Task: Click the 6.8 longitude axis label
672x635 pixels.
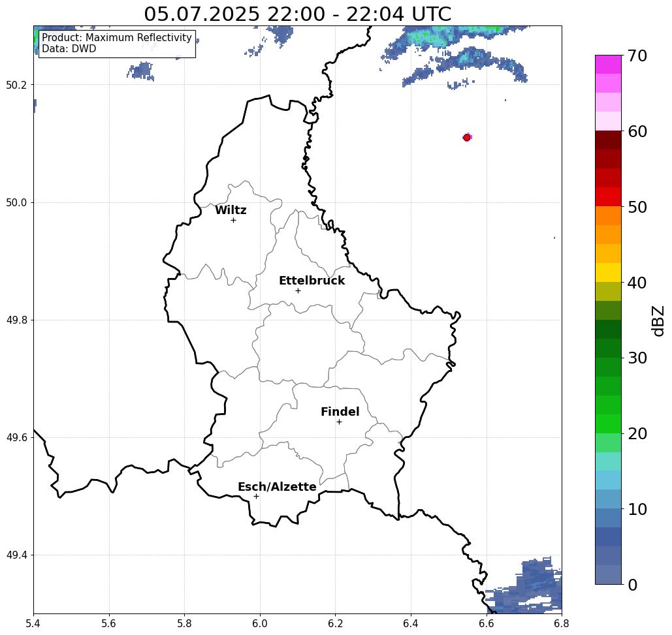Action: point(562,623)
